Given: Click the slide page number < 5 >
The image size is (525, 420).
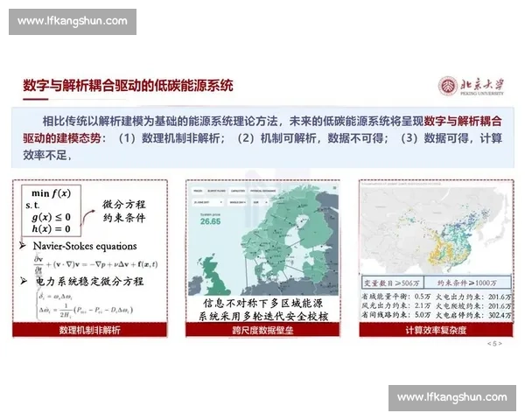Looking at the screenshot, I should (494, 343).
